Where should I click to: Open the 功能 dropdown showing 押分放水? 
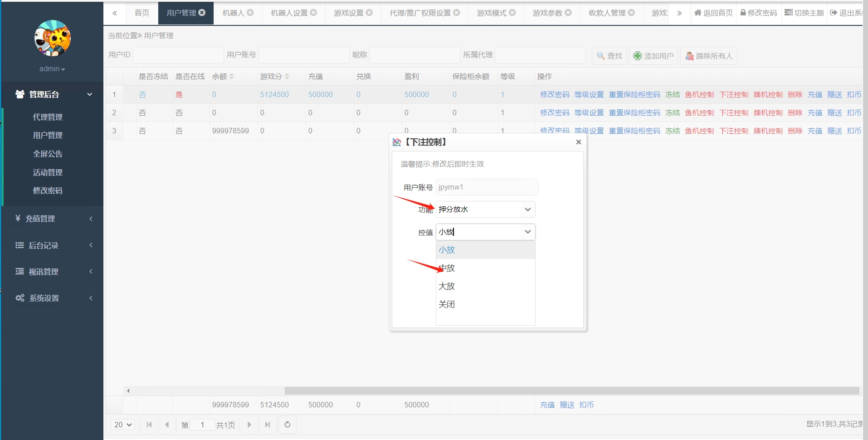point(485,209)
